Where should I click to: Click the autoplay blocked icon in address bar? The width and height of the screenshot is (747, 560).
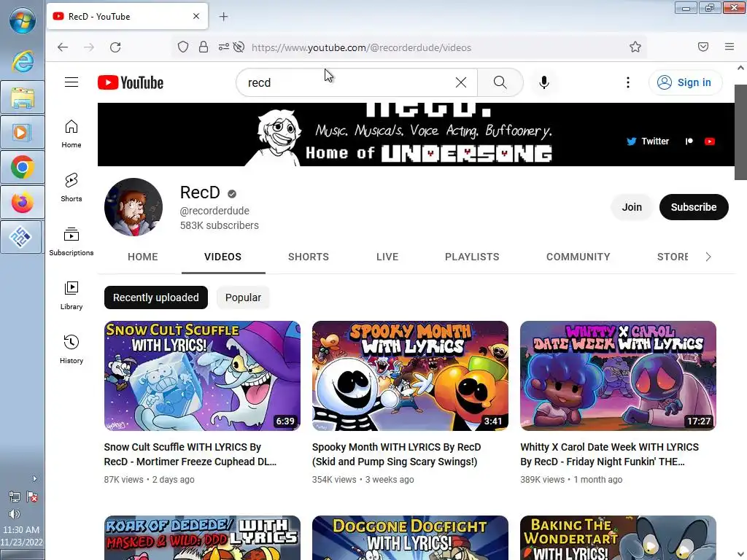(x=239, y=47)
